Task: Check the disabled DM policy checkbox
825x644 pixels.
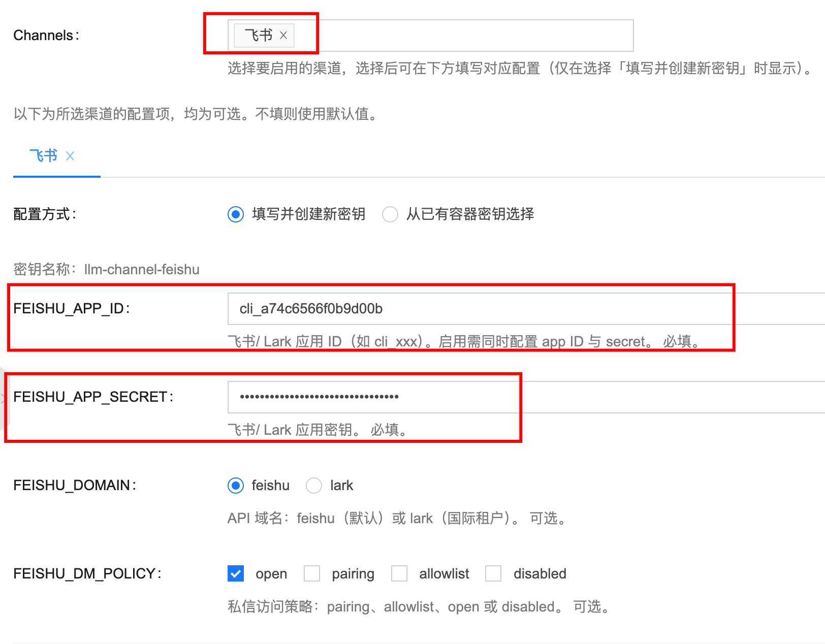Action: pyautogui.click(x=493, y=573)
